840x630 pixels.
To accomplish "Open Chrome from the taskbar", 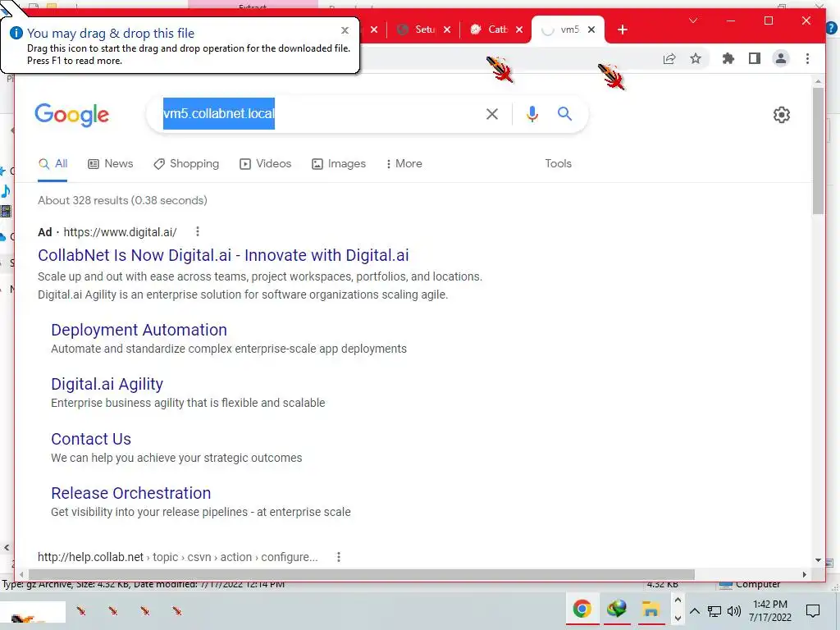I will 582,609.
